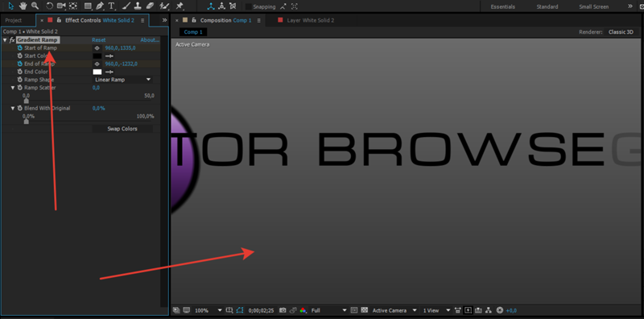Switch to the Small Screen workspace
This screenshot has width=644, height=319.
[x=594, y=6]
